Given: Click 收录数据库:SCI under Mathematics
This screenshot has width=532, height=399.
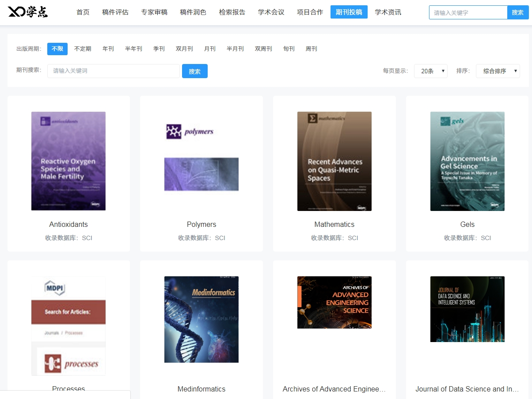Looking at the screenshot, I should pyautogui.click(x=334, y=238).
